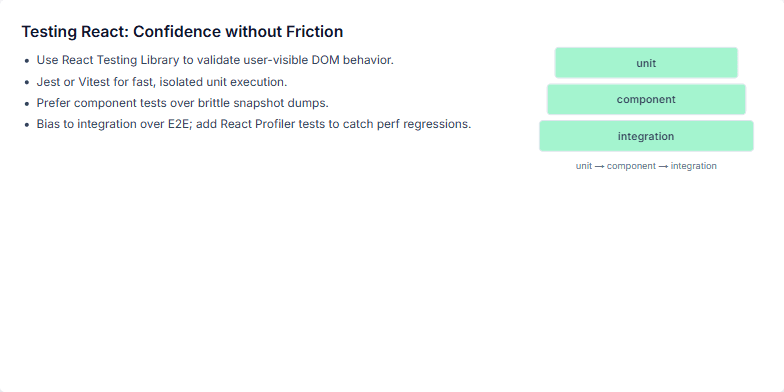
Task: Click the bullet dot before "Use React Testing"
Action: point(27,61)
